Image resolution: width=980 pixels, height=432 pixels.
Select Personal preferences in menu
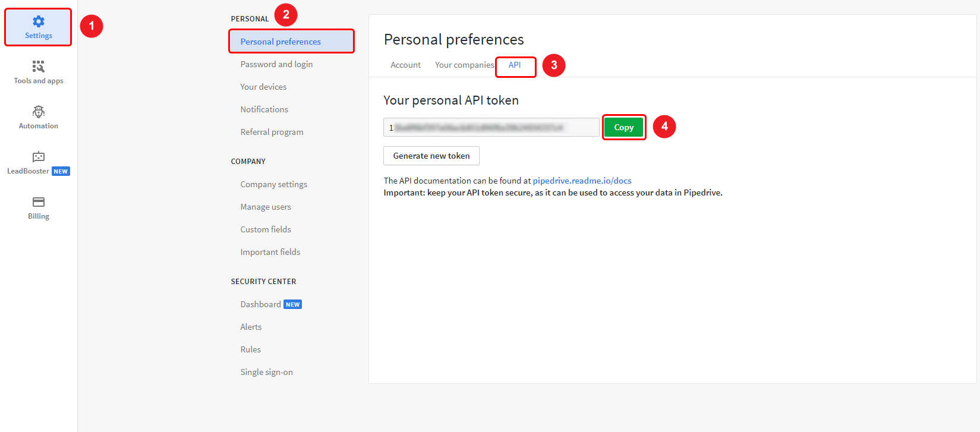coord(291,42)
